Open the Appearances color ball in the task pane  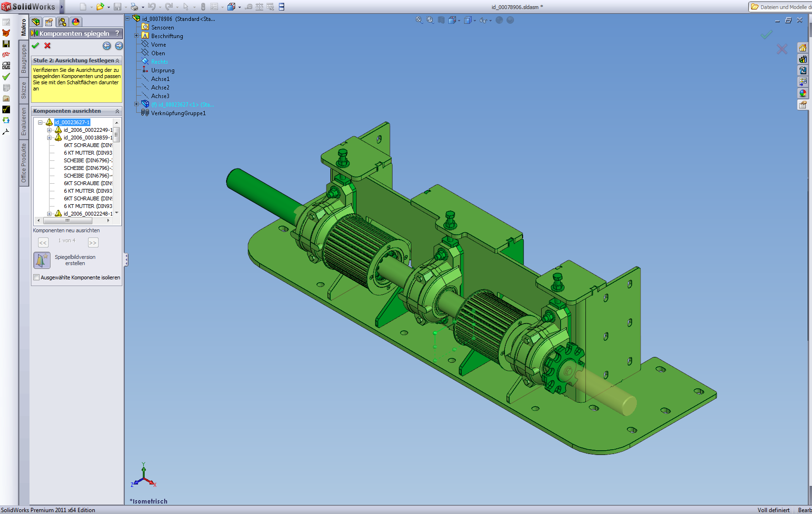[803, 93]
